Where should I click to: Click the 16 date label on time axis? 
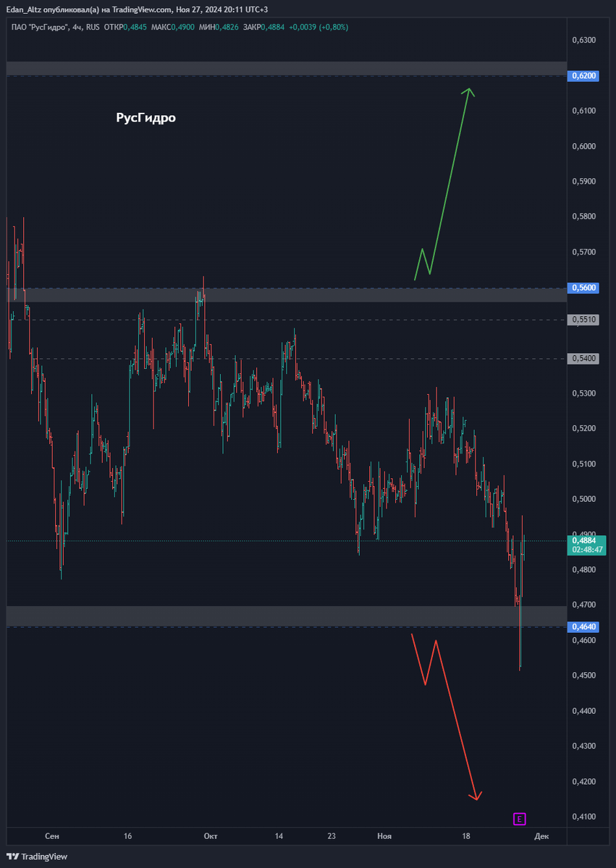pos(127,836)
